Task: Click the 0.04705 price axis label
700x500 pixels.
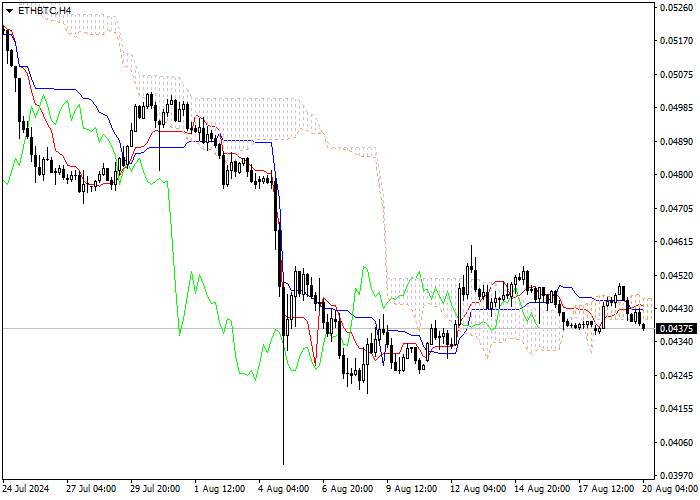Action: coord(676,208)
